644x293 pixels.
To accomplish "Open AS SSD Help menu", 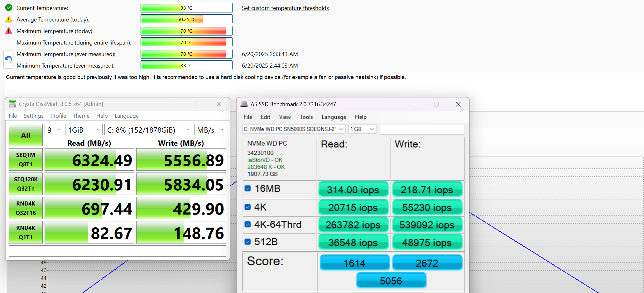I will pos(361,117).
